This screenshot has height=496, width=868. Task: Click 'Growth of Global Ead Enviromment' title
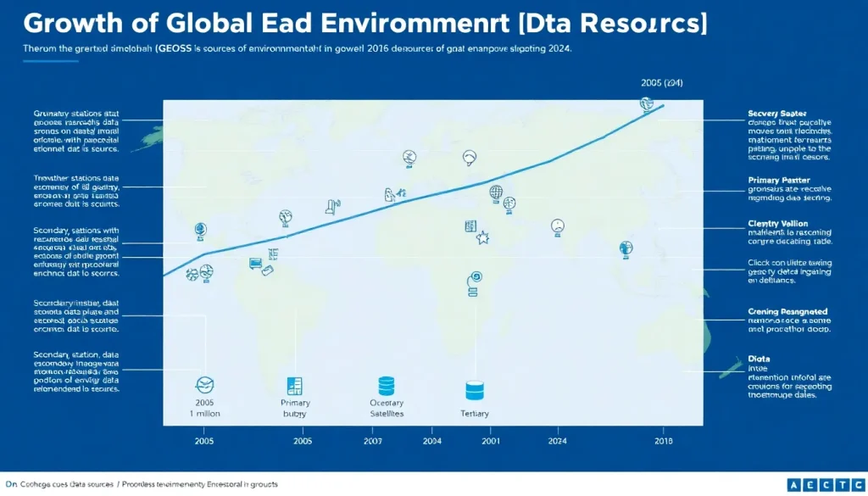[x=266, y=23]
